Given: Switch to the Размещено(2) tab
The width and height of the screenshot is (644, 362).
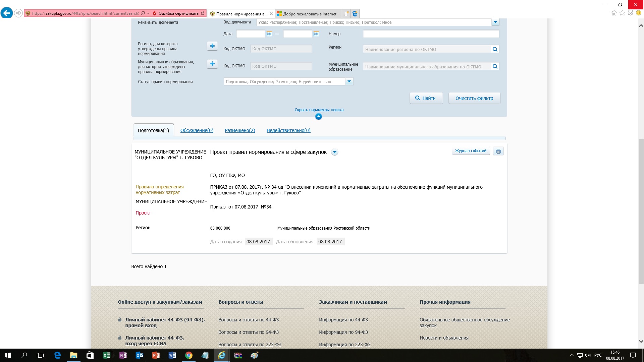Looking at the screenshot, I should (x=240, y=130).
